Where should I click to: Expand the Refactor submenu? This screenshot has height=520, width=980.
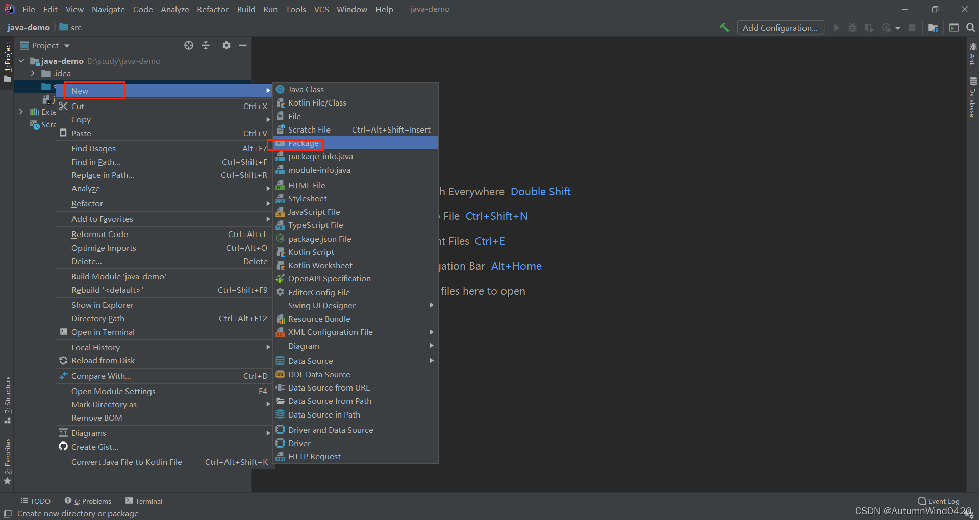pyautogui.click(x=164, y=203)
